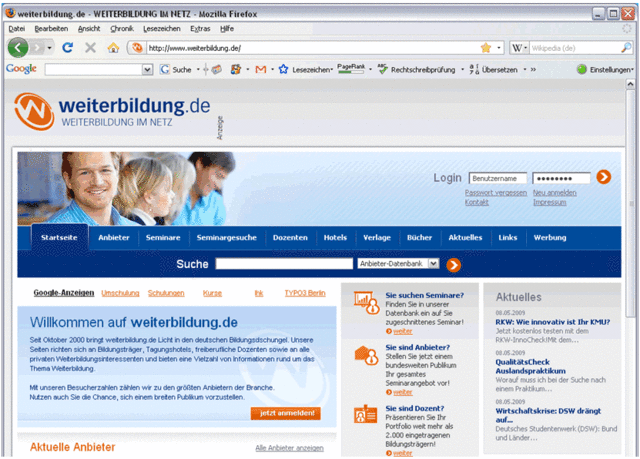
Task: Click the Google Suche button
Action: 176,70
